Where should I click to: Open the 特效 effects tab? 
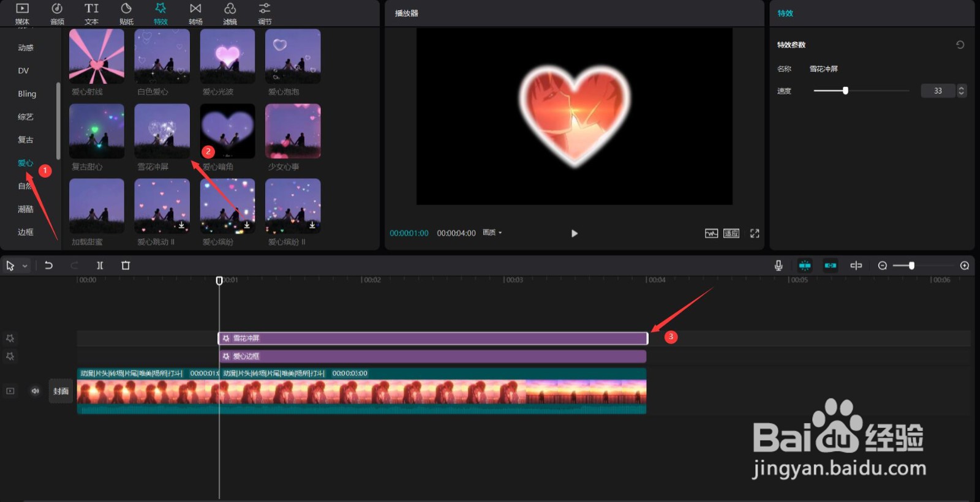(160, 13)
